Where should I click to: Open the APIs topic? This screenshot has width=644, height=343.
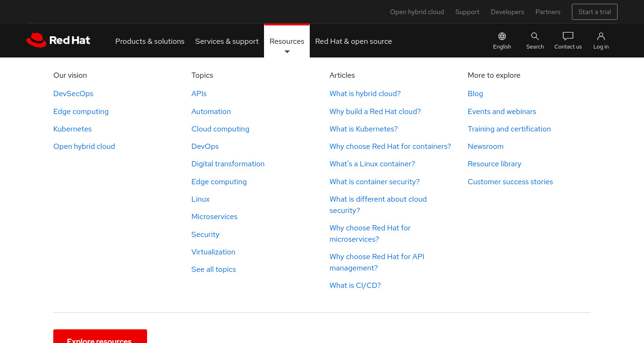click(x=199, y=94)
